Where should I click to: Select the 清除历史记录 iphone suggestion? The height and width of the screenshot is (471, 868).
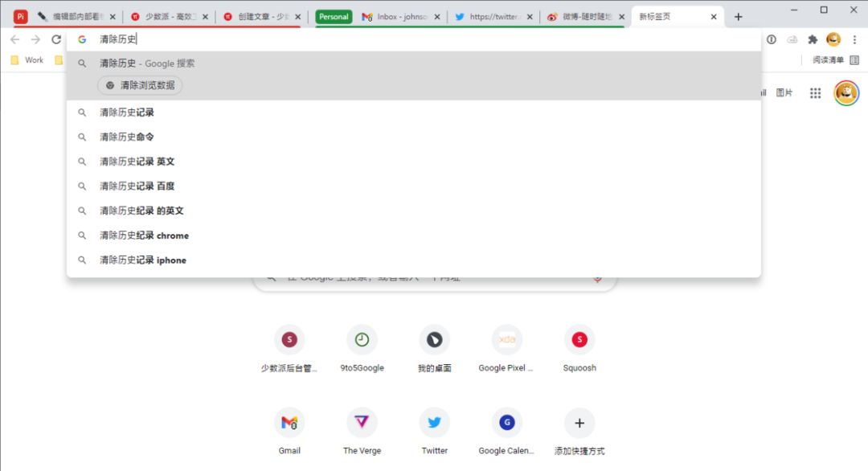click(x=414, y=260)
